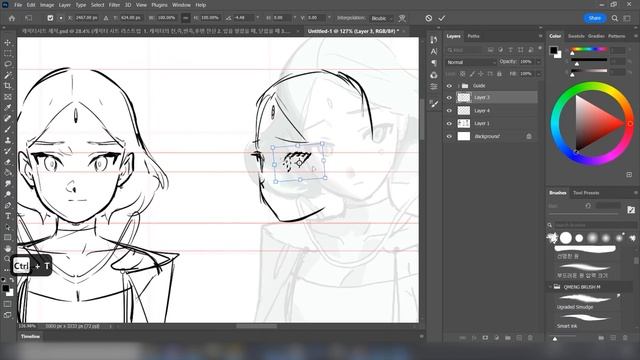Screen dimensions: 640x360
Task: Switch to the Swatches tab
Action: 576,36
